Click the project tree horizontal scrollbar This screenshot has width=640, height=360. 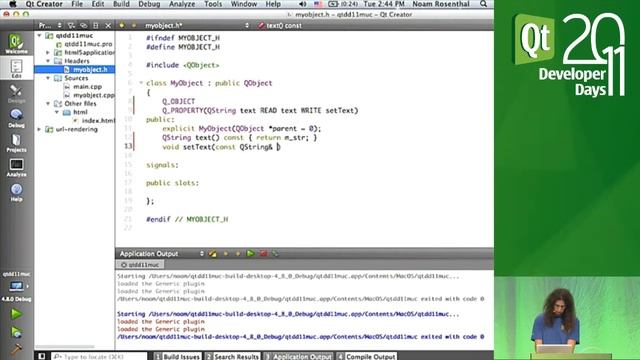[65, 347]
